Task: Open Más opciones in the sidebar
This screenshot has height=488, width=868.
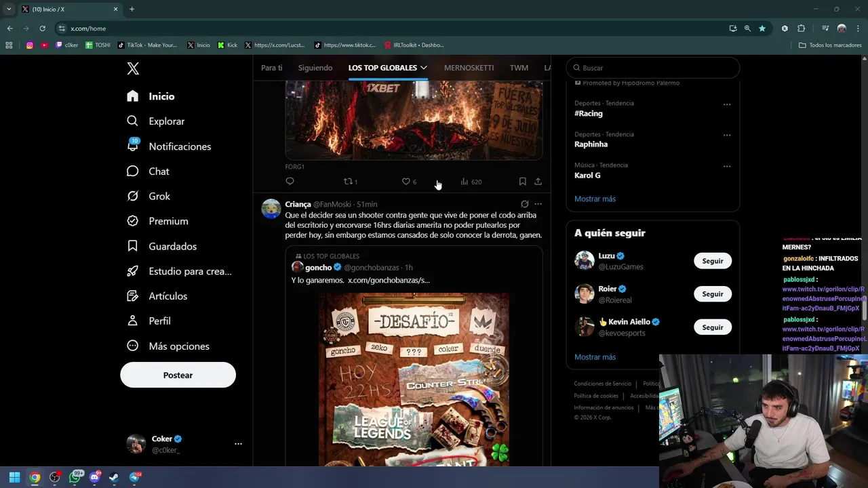Action: (x=167, y=346)
